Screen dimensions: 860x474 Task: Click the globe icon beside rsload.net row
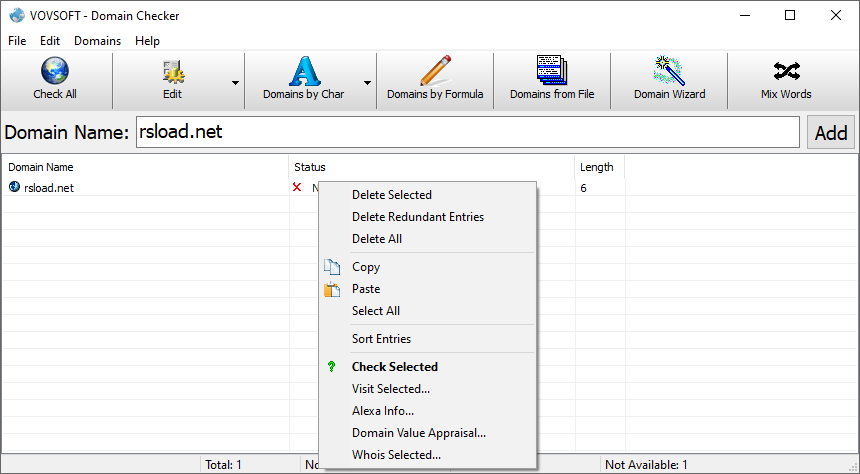coord(14,187)
